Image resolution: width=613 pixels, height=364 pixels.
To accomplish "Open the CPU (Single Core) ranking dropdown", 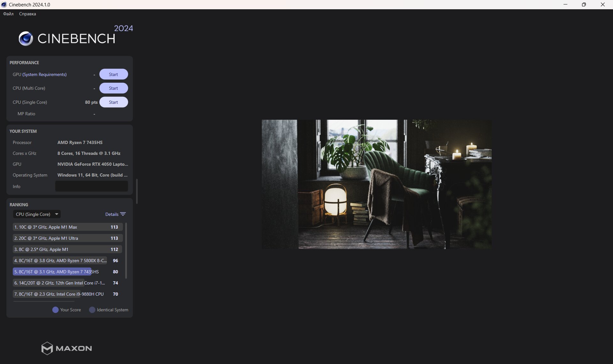I will (x=37, y=214).
